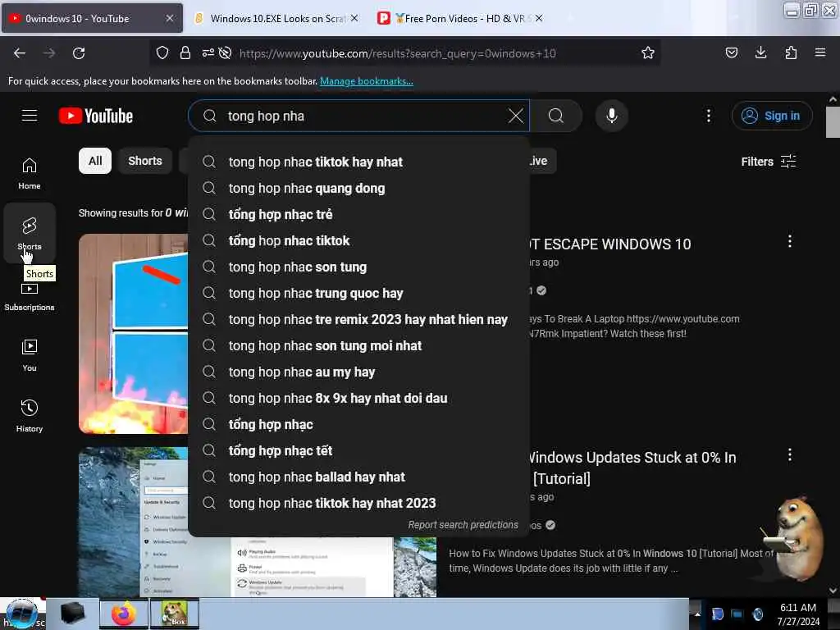Select suggestion 'tổng hợp nhạc trẻ'
Image resolution: width=840 pixels, height=630 pixels.
click(x=359, y=214)
